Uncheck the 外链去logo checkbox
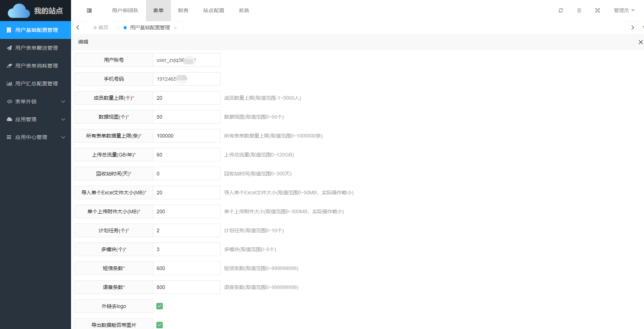The height and width of the screenshot is (329, 644). click(x=160, y=306)
